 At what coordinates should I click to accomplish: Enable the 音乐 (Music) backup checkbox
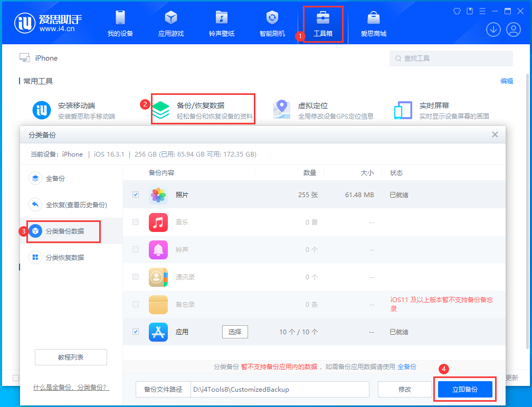(x=136, y=222)
